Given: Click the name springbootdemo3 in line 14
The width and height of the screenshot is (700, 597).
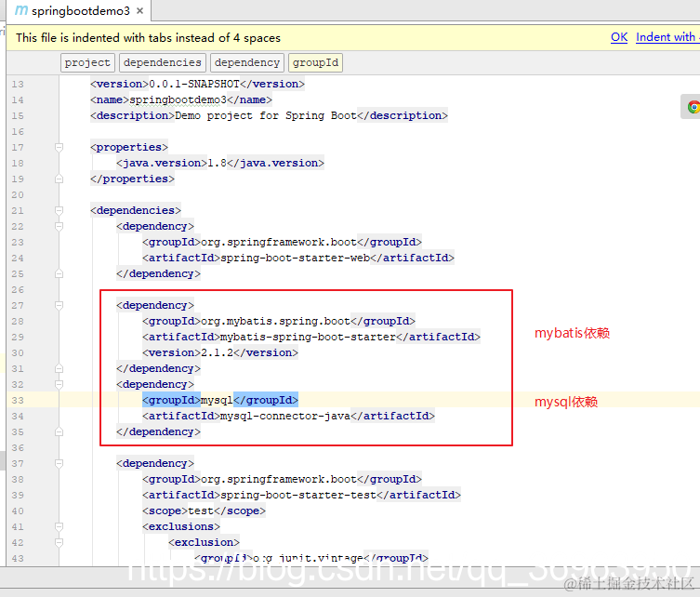Looking at the screenshot, I should pyautogui.click(x=178, y=99).
